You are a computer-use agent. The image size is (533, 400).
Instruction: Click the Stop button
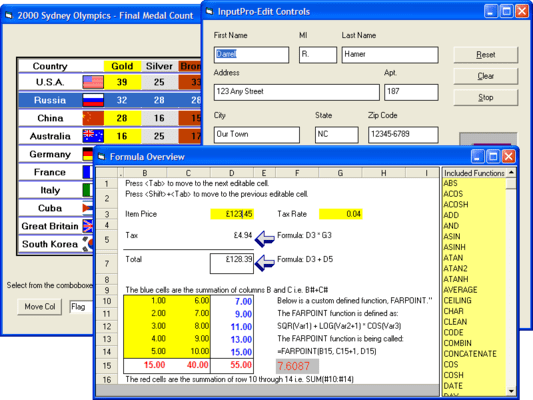pyautogui.click(x=486, y=98)
